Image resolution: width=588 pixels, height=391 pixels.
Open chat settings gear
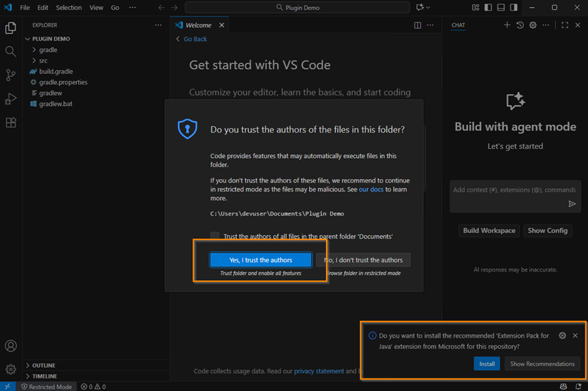[533, 25]
